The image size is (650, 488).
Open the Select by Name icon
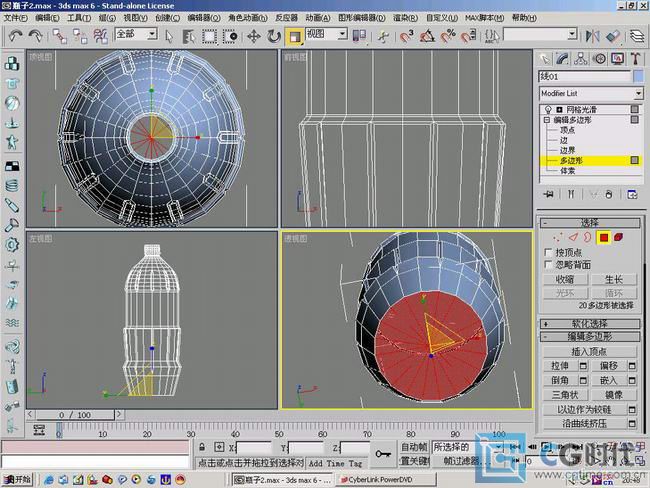[189, 36]
